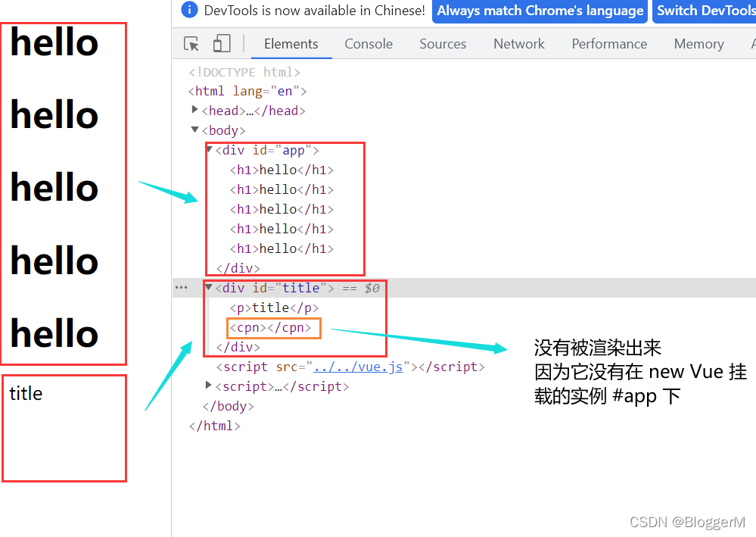The width and height of the screenshot is (756, 537).
Task: Collapse the body element node
Action: 194,130
